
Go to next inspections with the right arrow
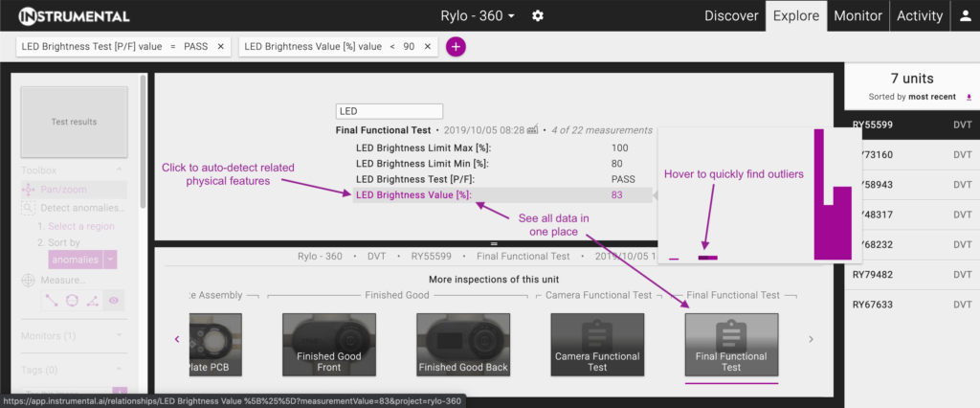tap(812, 339)
